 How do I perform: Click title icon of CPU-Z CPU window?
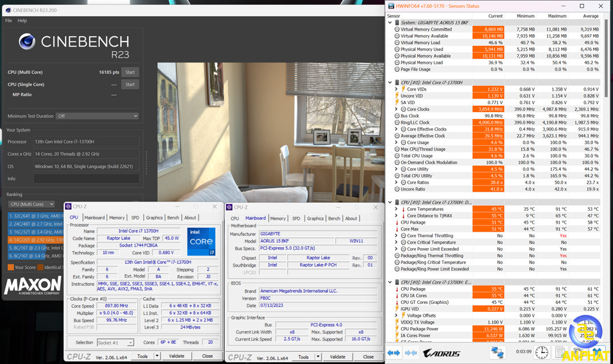coord(69,207)
